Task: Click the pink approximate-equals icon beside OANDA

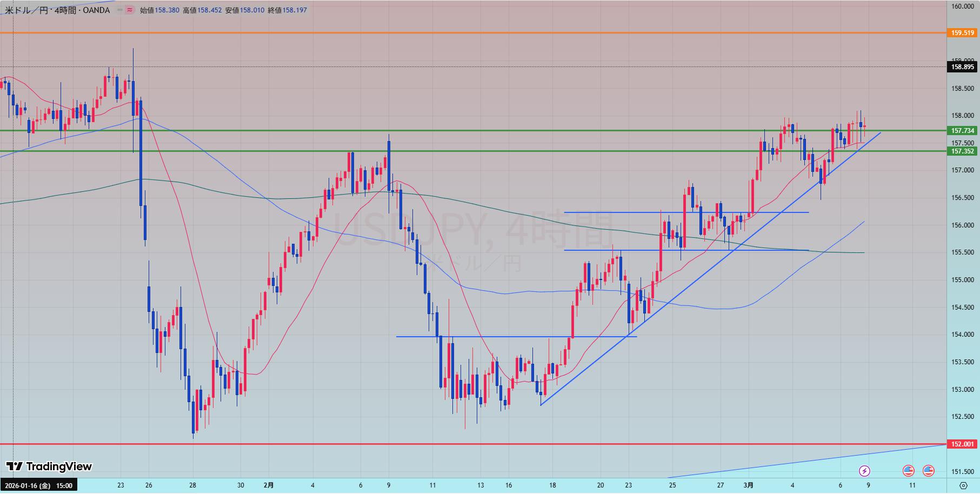Action: tap(130, 10)
